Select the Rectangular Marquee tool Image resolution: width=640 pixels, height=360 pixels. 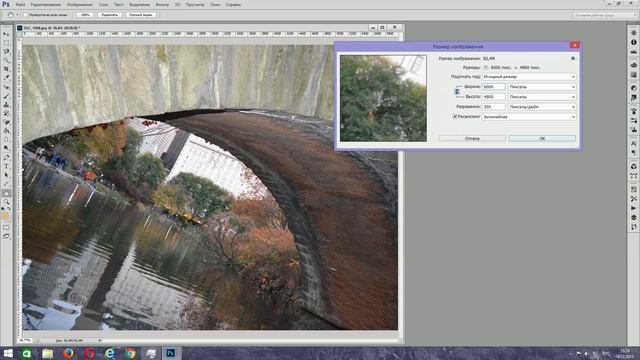6,43
